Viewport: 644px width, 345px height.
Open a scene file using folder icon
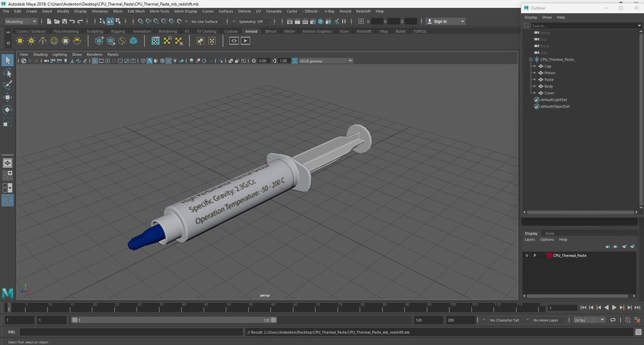[57, 21]
